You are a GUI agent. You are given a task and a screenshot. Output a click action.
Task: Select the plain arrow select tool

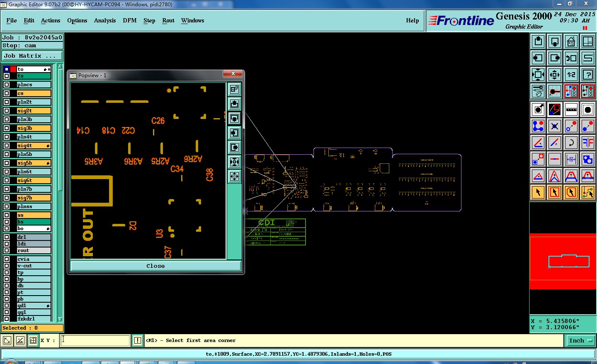pos(538,192)
